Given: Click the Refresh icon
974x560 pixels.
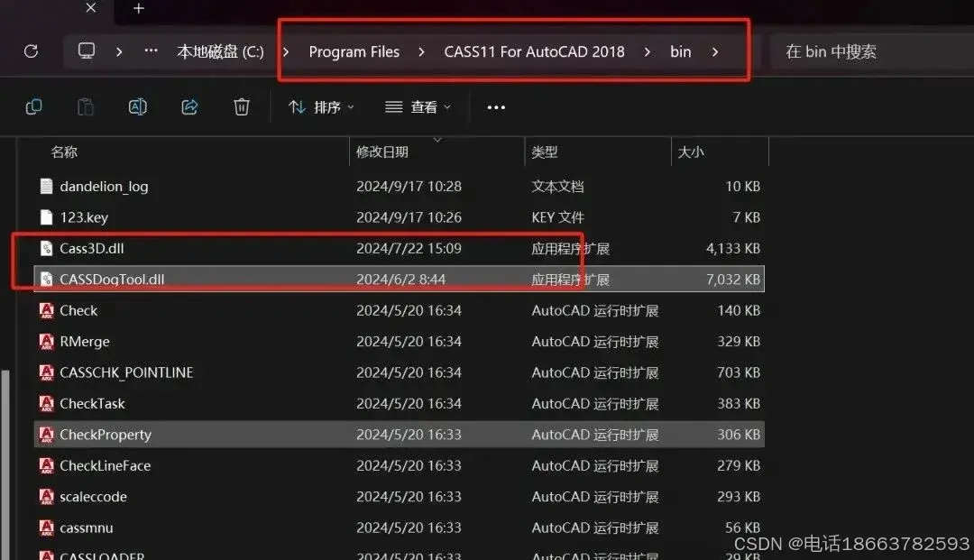Looking at the screenshot, I should tap(31, 51).
